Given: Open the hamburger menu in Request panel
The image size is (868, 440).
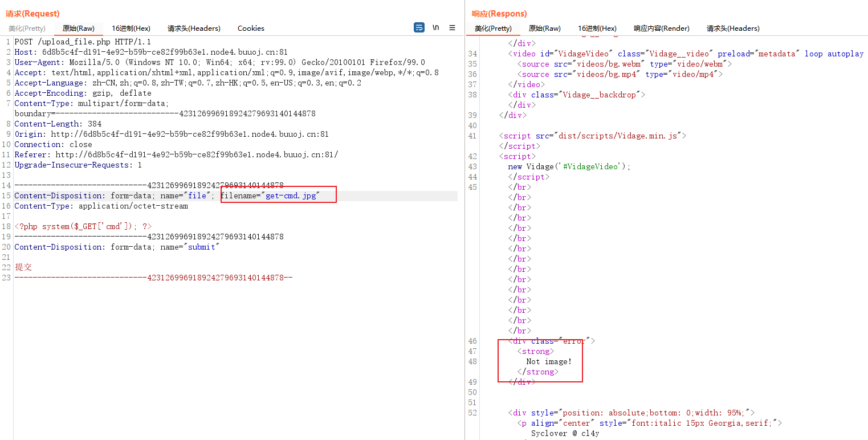Looking at the screenshot, I should coord(452,27).
